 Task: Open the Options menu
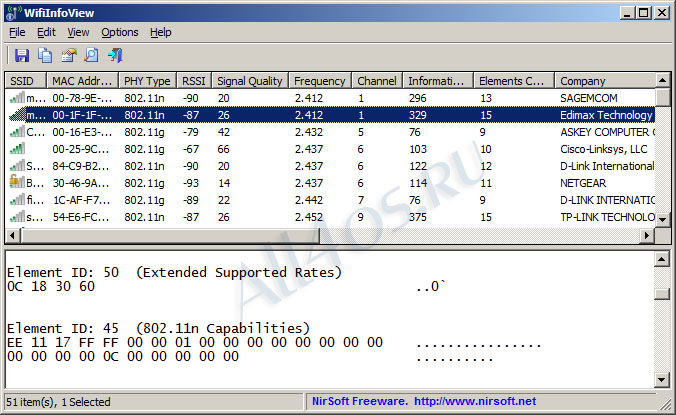click(x=120, y=32)
